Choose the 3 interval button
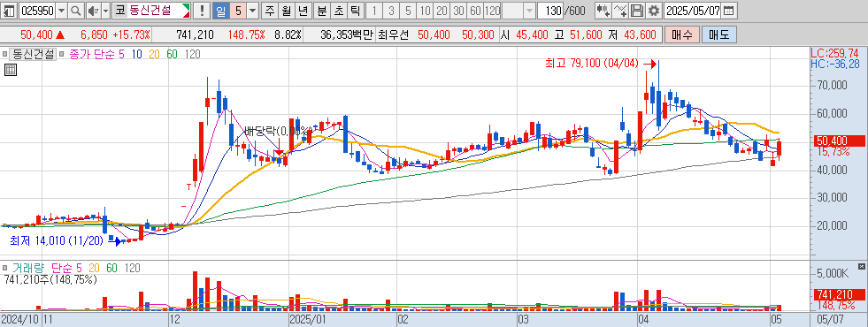This screenshot has width=868, height=327. (391, 10)
